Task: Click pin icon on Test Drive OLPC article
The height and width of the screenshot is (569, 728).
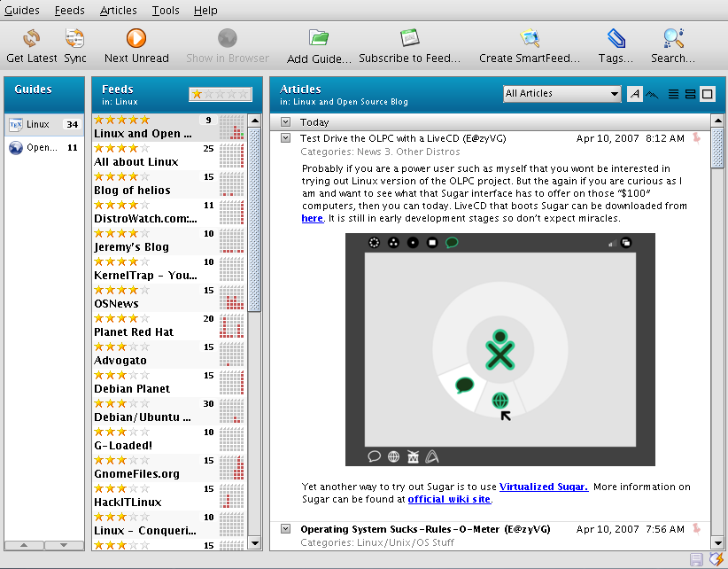Action: click(696, 138)
